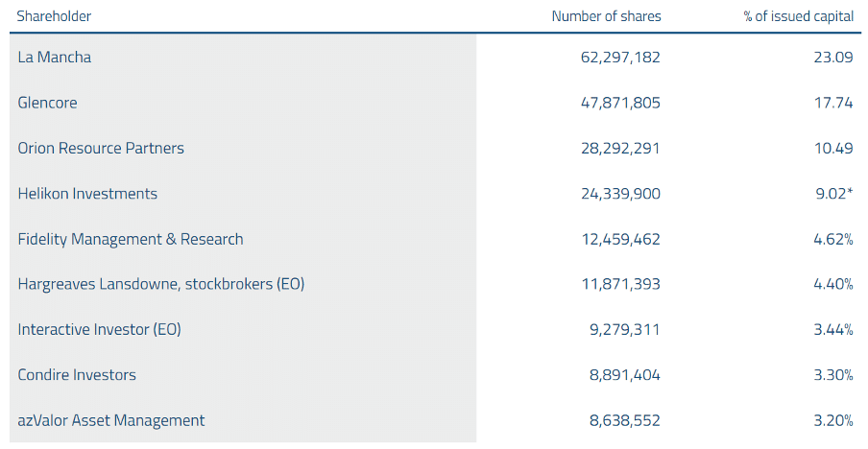Image resolution: width=868 pixels, height=449 pixels.
Task: Select Helikon Investments shareholder cell
Action: (87, 193)
